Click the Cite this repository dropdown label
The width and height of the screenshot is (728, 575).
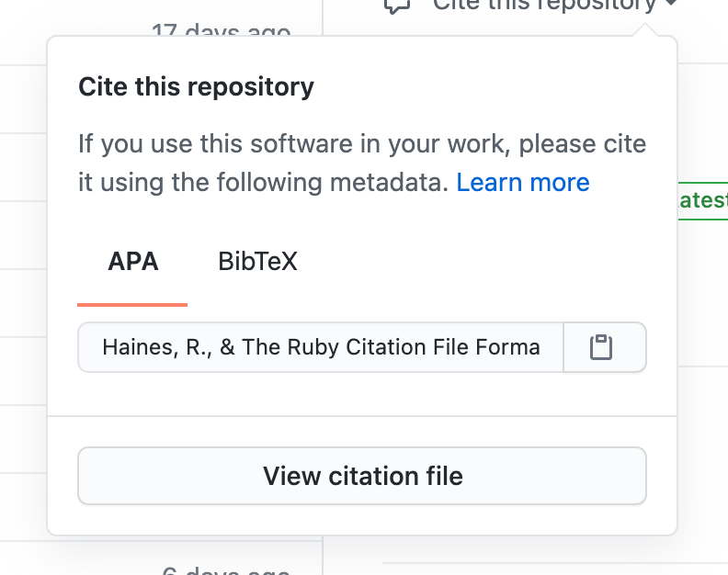pos(544,5)
